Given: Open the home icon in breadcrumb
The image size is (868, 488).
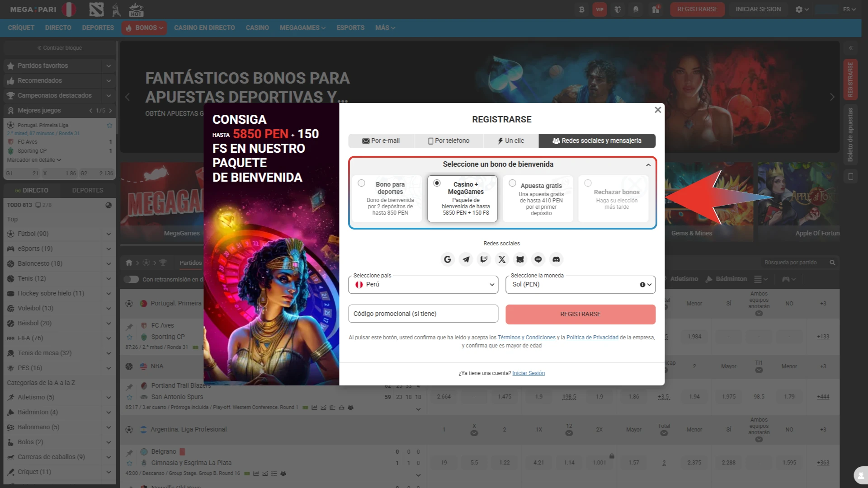Looking at the screenshot, I should [129, 263].
